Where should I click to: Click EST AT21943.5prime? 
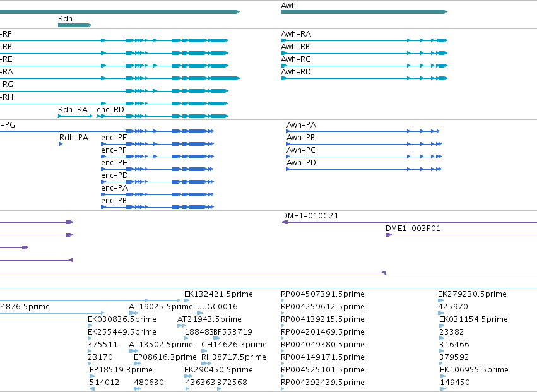click(209, 319)
